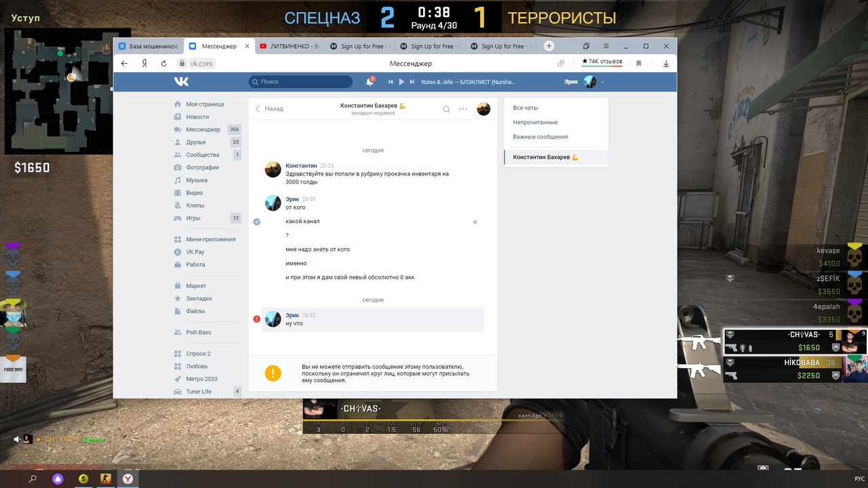Viewport: 868px width, 488px height.
Task: Search within the chat using the magnifier icon
Action: [x=446, y=109]
